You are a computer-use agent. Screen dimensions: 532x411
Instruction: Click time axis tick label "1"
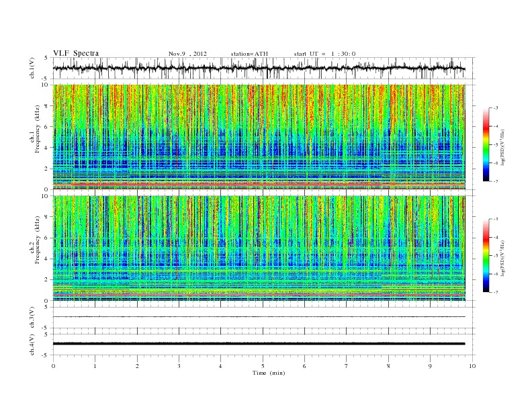[x=95, y=366]
